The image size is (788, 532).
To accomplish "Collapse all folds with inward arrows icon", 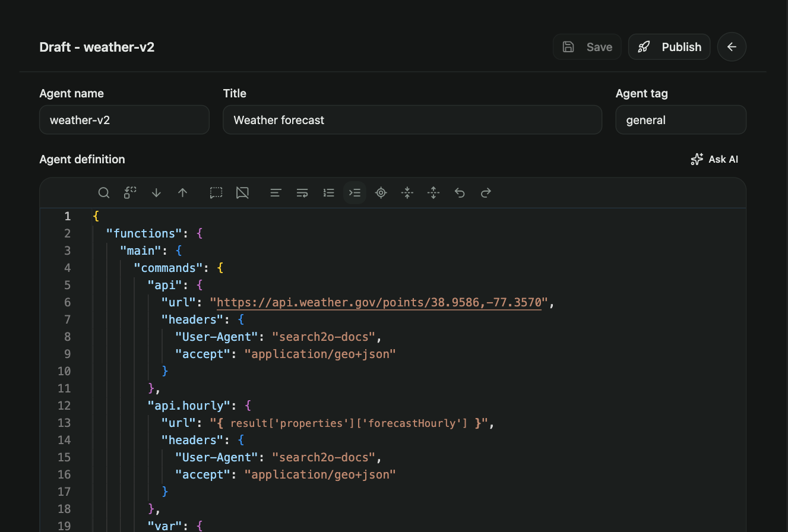I will click(x=407, y=193).
